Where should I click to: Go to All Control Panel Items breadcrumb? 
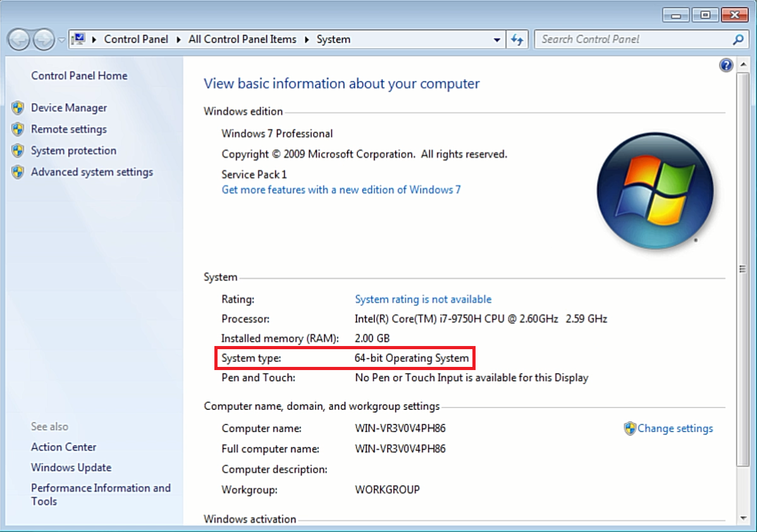click(x=242, y=40)
